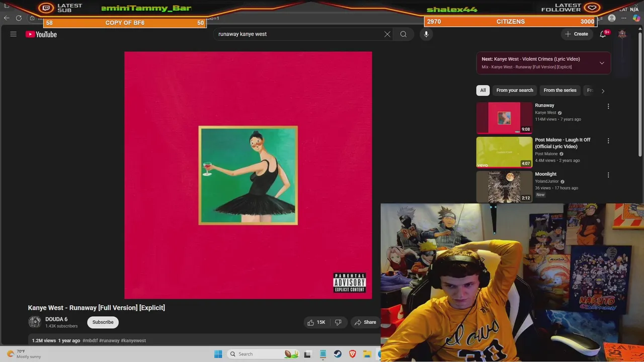644x362 pixels.
Task: Open Steam from the taskbar
Action: pos(338,354)
